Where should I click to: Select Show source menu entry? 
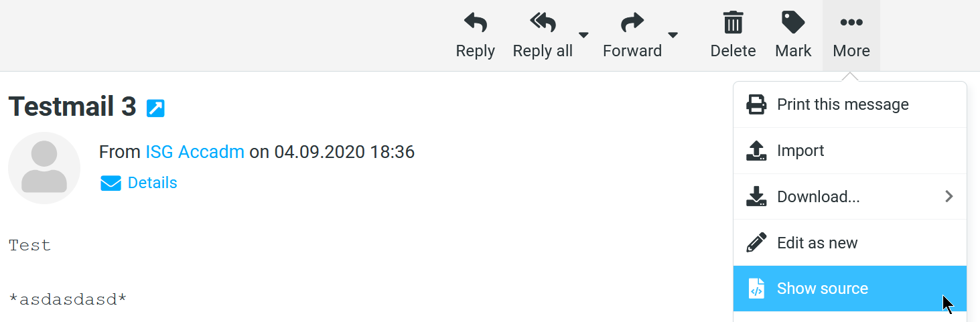click(x=849, y=289)
